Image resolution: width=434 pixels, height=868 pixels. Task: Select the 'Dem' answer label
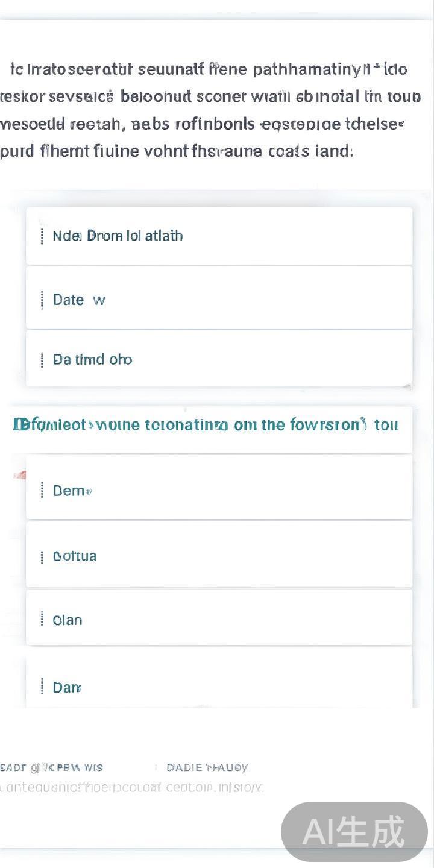click(x=72, y=491)
